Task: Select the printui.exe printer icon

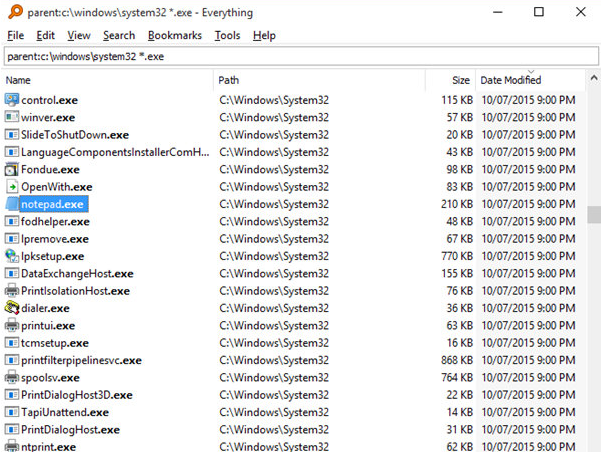Action: (x=11, y=325)
